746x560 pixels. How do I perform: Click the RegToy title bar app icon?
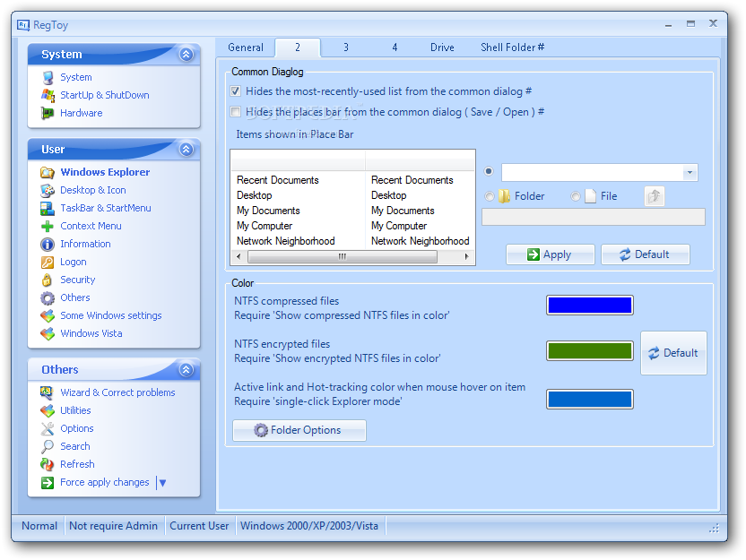pos(23,25)
